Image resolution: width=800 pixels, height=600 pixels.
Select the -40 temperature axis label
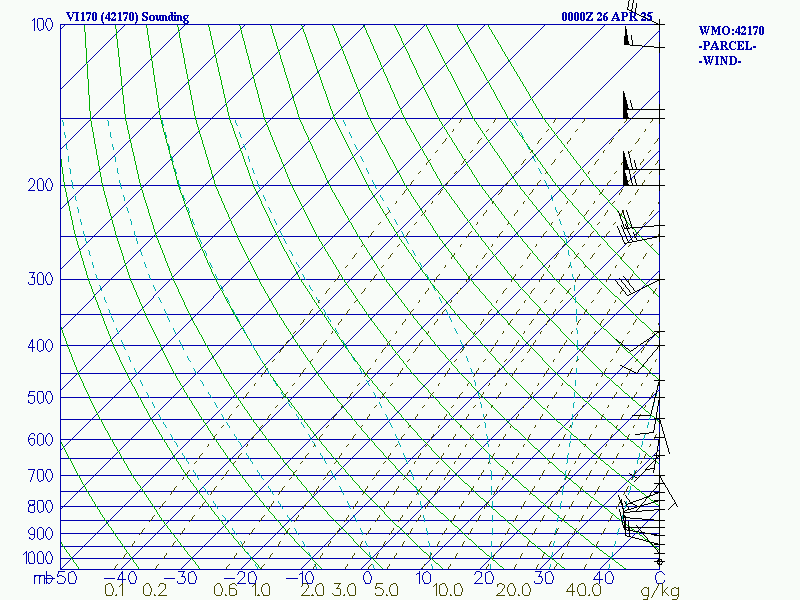pyautogui.click(x=120, y=578)
